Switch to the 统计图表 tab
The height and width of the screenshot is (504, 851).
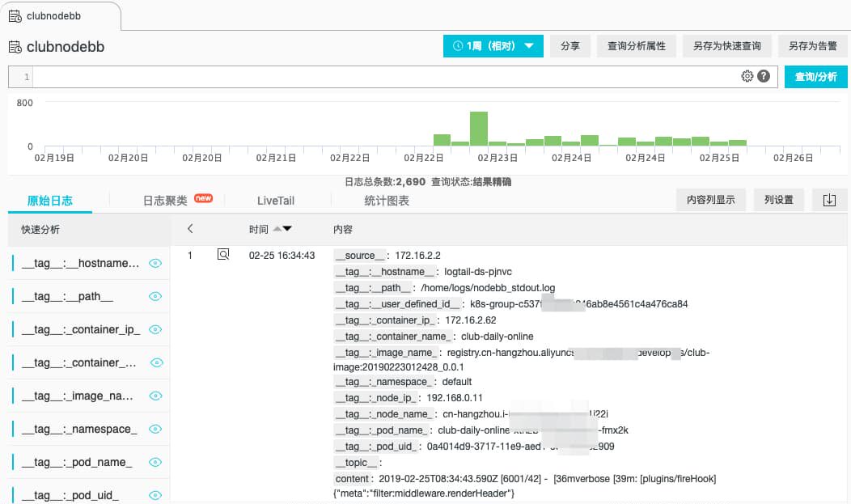point(387,201)
